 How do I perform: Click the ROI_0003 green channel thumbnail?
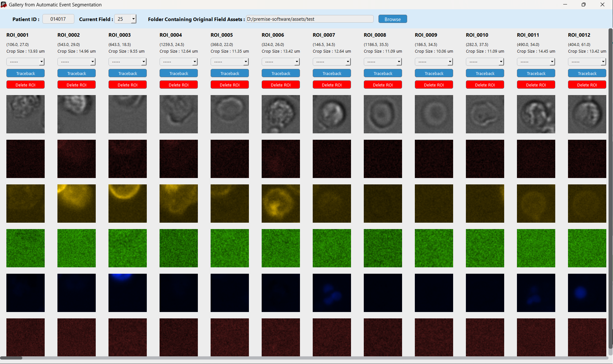[127, 248]
